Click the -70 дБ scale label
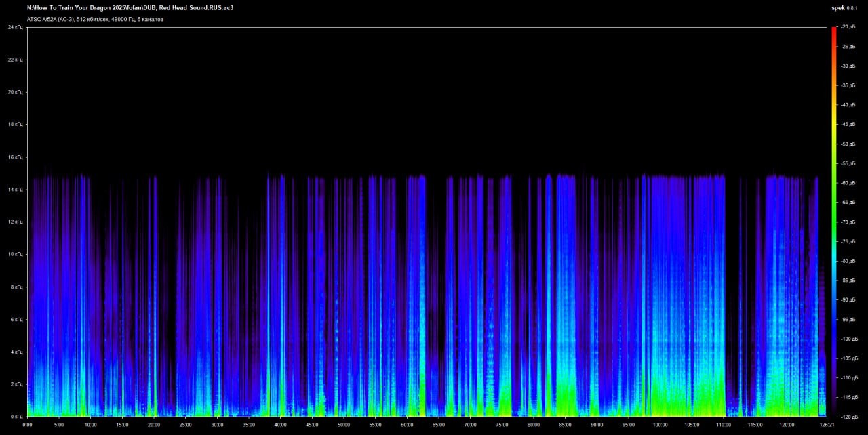868x435 pixels. coord(848,222)
